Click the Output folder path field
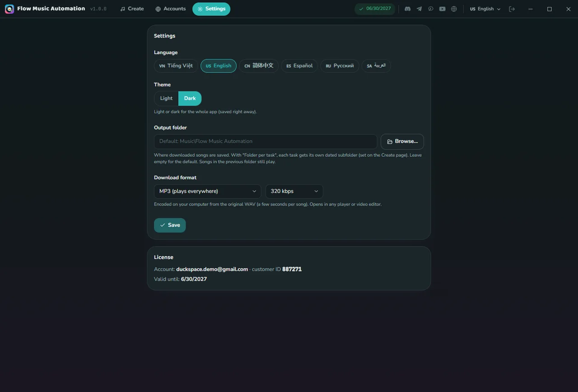 [x=266, y=141]
